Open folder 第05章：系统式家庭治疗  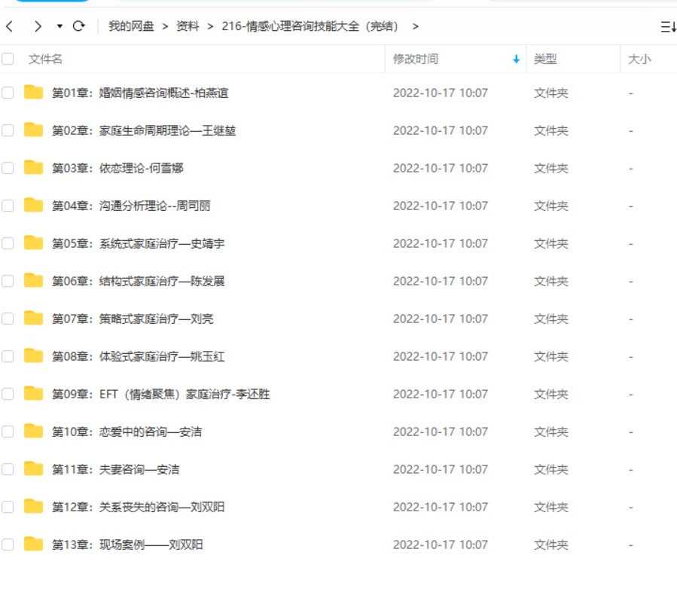[x=138, y=243]
